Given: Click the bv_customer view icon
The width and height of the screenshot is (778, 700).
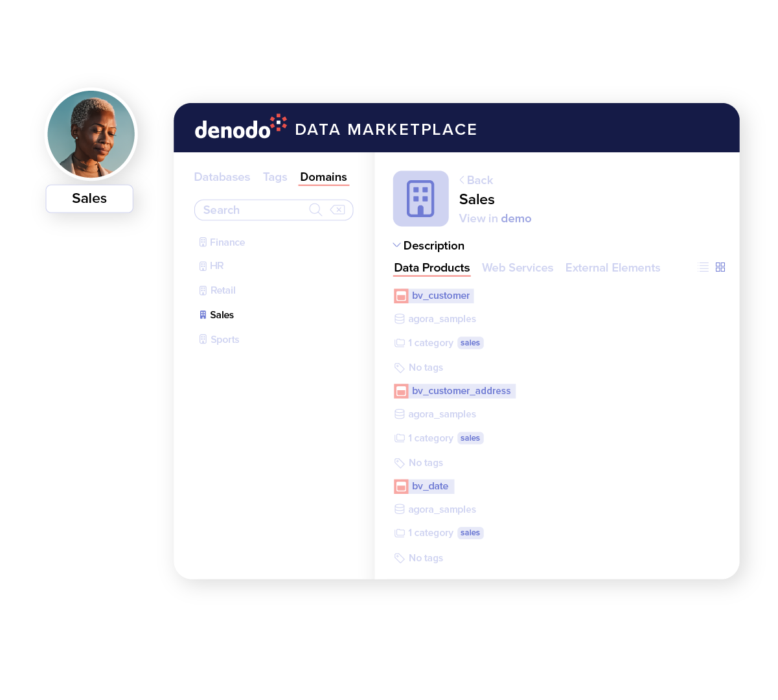Looking at the screenshot, I should point(401,296).
